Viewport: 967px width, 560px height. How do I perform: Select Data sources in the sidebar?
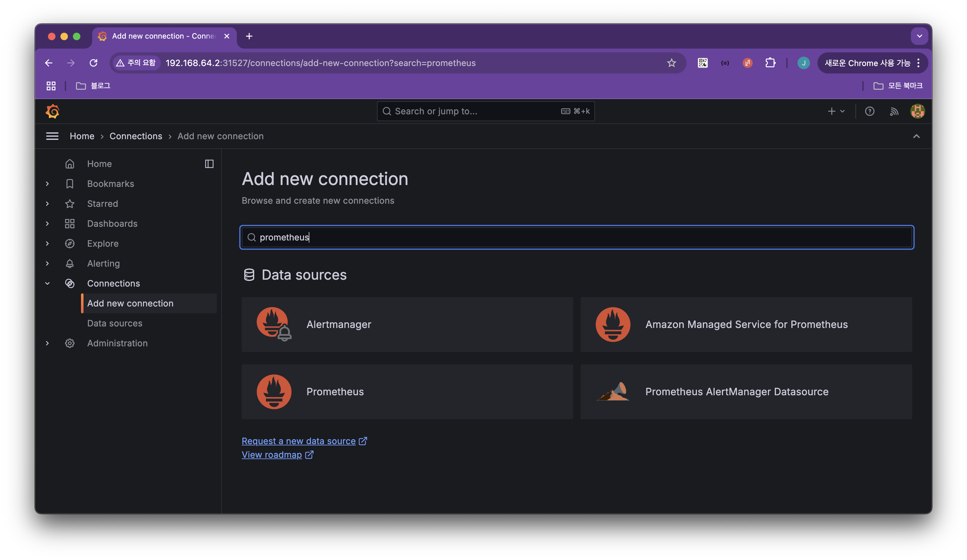[114, 323]
